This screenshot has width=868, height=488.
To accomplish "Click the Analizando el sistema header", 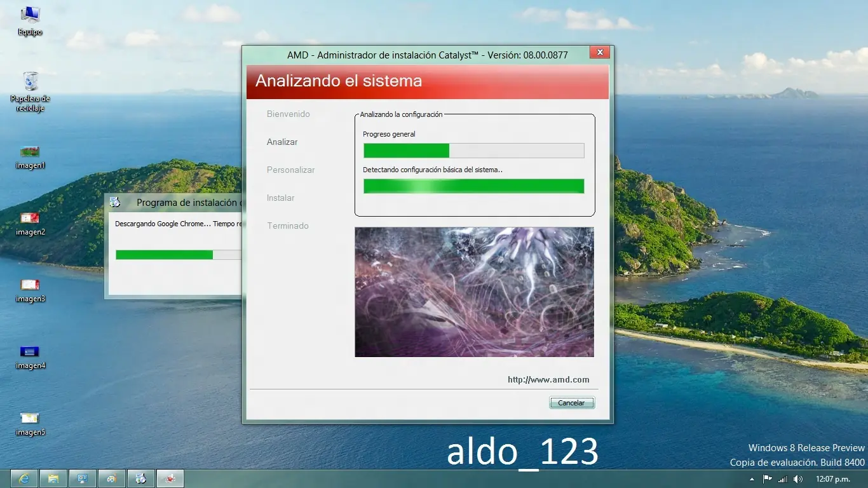I will click(x=339, y=81).
